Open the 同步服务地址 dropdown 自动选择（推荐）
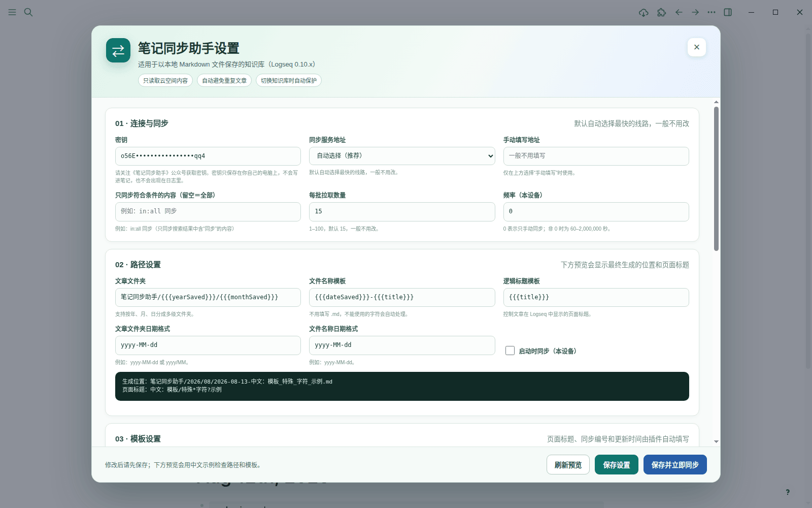Screen dimensions: 812x508 402,156
